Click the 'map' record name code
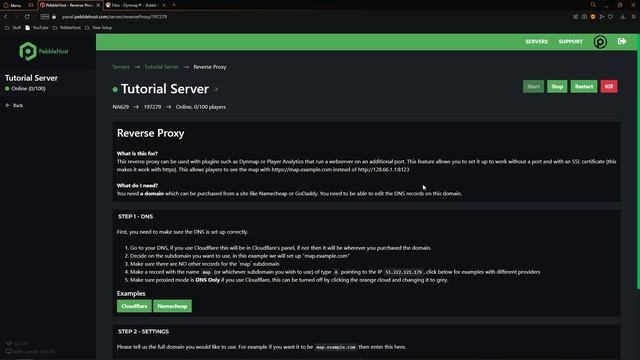 tap(207, 272)
